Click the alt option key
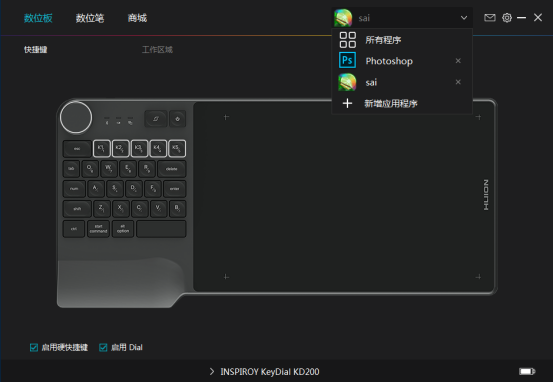554x382 pixels. [123, 229]
